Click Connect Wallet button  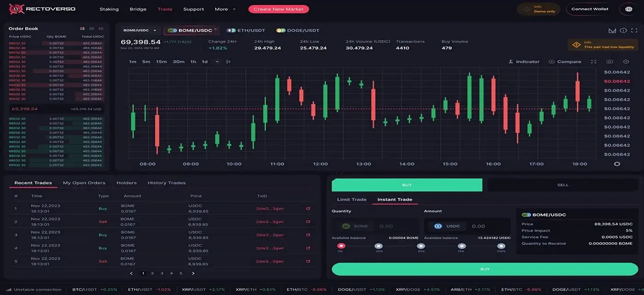click(590, 9)
